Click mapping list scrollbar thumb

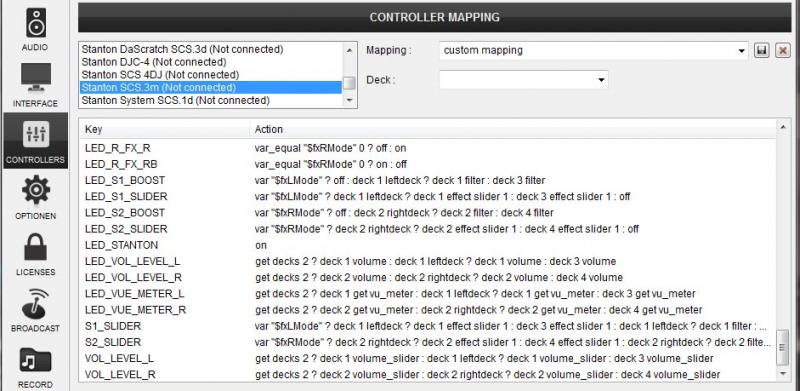783,348
